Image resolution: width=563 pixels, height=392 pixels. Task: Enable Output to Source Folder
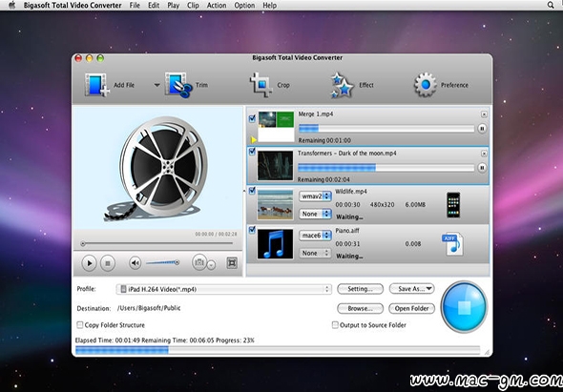pos(335,325)
